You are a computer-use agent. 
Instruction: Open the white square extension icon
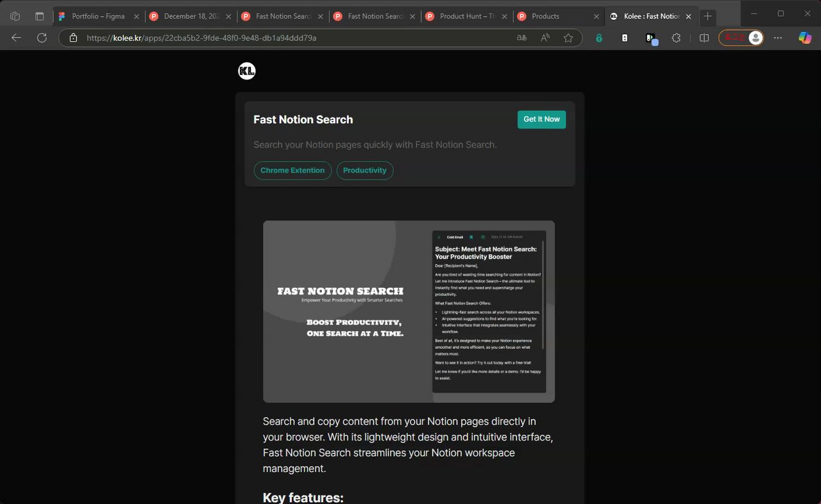coord(625,38)
